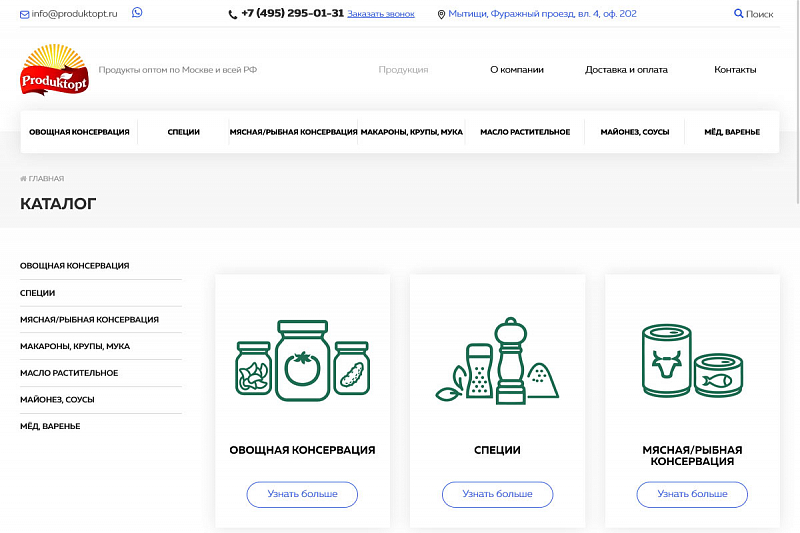This screenshot has width=800, height=533.
Task: Open the Контакты menu item
Action: coord(735,70)
